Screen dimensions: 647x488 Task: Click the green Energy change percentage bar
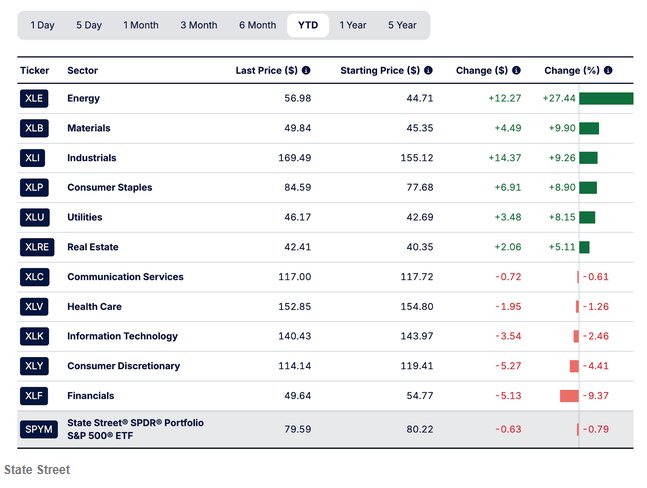(x=605, y=98)
